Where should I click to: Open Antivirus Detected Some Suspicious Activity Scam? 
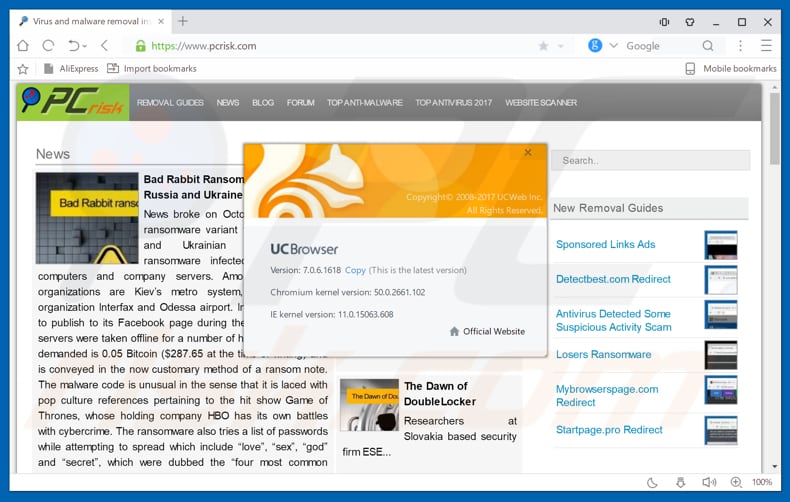pos(614,321)
